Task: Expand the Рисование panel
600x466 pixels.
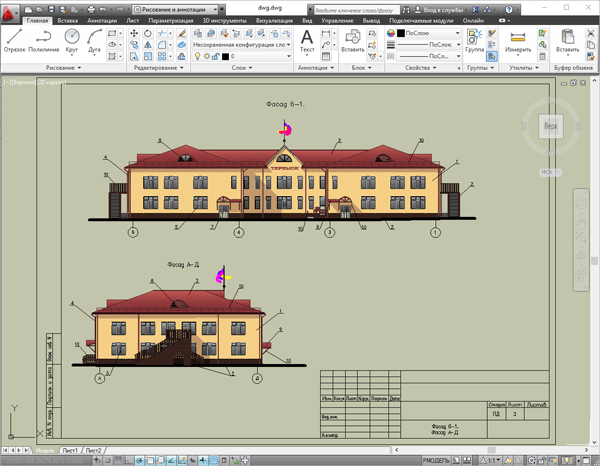Action: [x=63, y=68]
